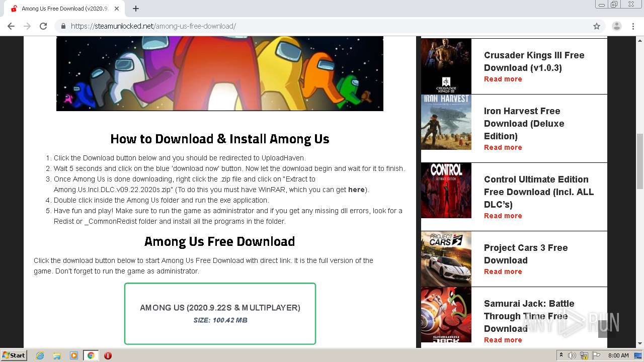Open a new tab with the plus button

pos(136,9)
